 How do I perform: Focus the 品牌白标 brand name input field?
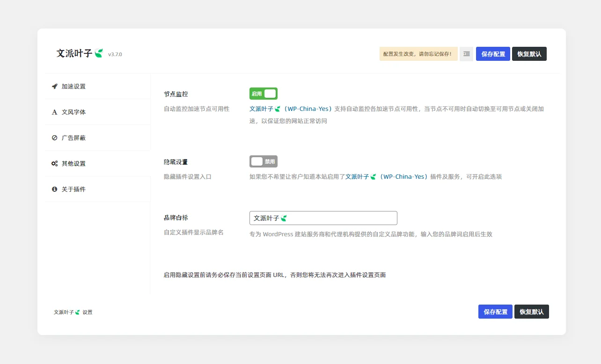pos(323,218)
